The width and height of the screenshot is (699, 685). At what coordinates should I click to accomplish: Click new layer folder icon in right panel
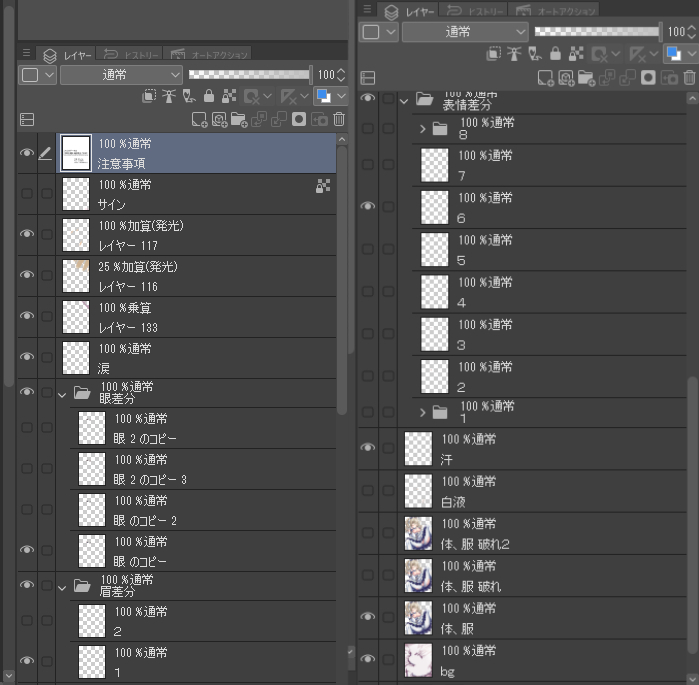584,77
